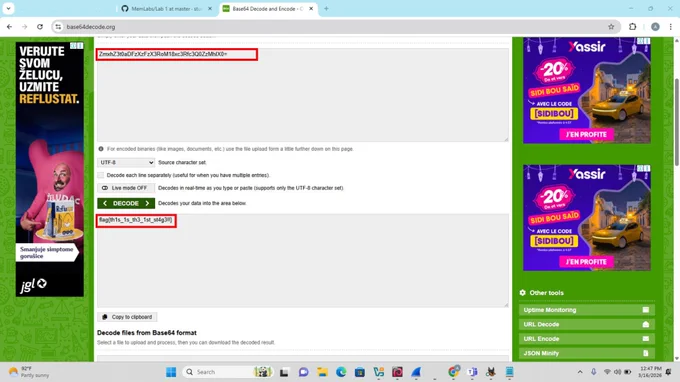Image resolution: width=680 pixels, height=382 pixels.
Task: Open the clock and date in taskbar
Action: coord(649,372)
